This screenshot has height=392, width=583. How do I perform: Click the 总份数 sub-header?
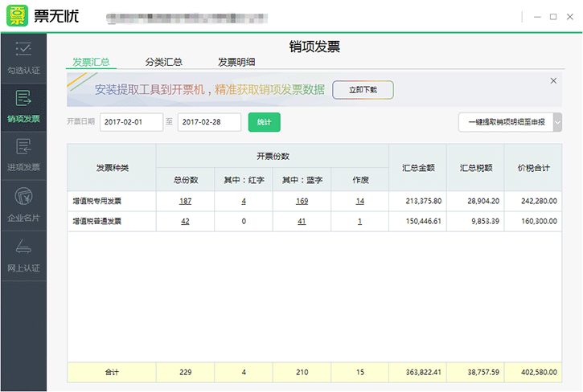tap(186, 180)
